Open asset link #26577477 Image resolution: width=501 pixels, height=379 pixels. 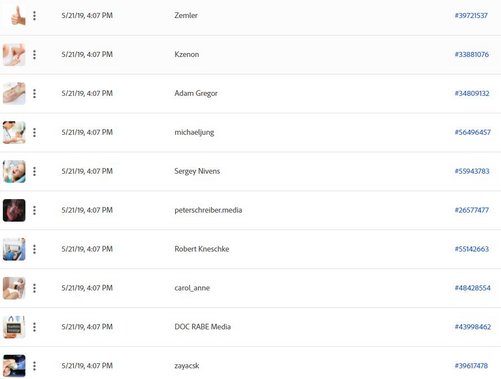tap(472, 210)
